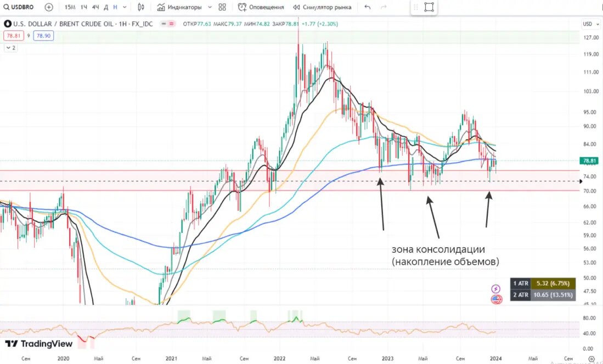Click the 2020 time axis label
The height and width of the screenshot is (364, 603).
[x=64, y=358]
